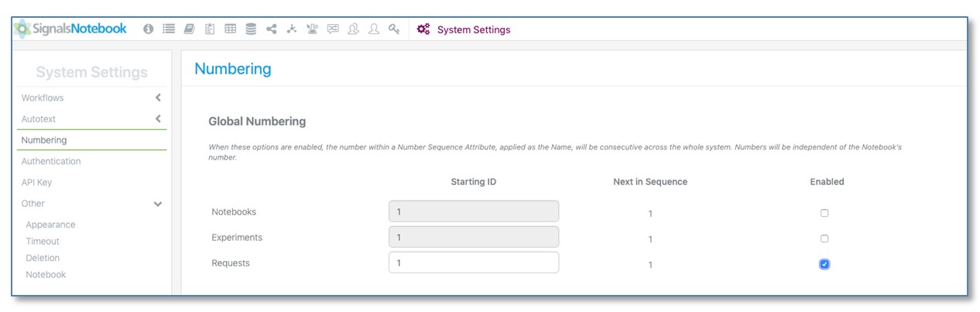Viewport: 980px width, 312px height.
Task: Click the notebook book icon
Action: (189, 29)
